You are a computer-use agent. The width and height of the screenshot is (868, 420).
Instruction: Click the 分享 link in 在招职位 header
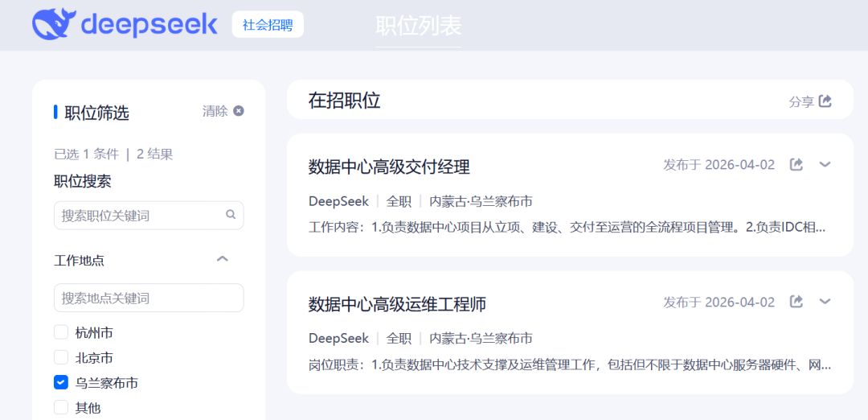pos(801,101)
